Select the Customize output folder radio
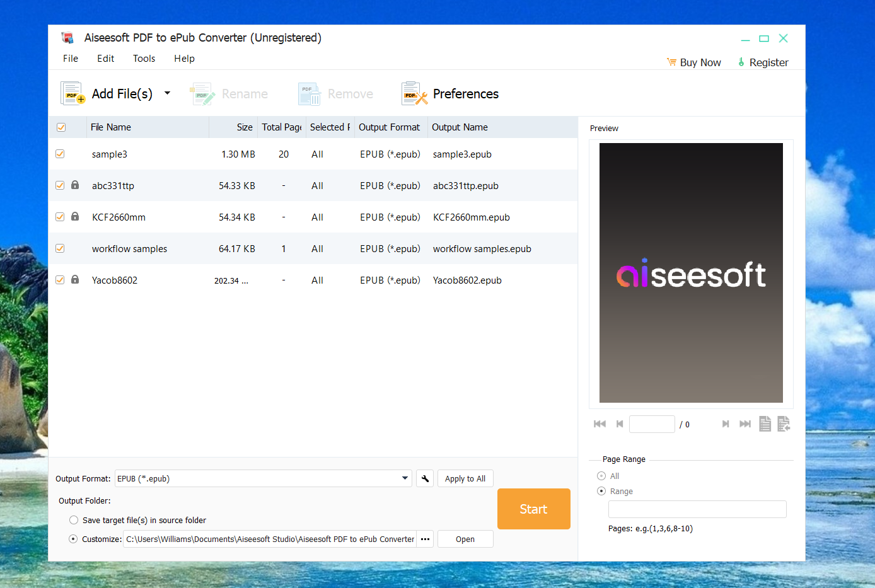The image size is (875, 588). tap(73, 539)
